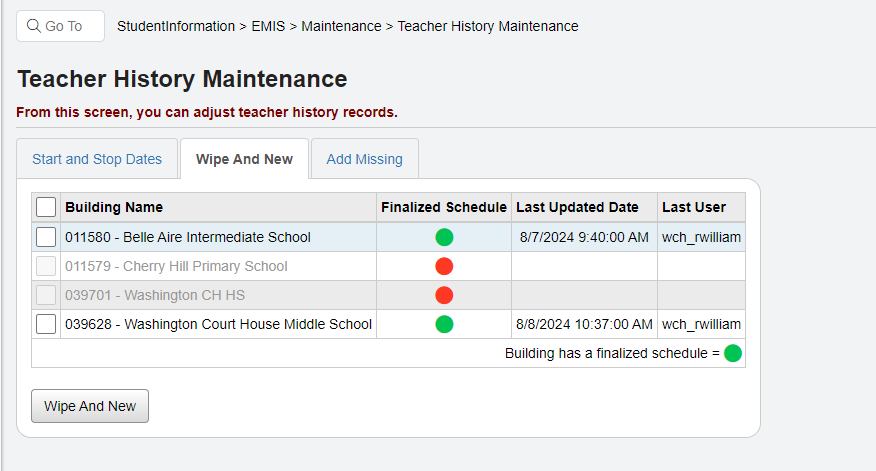Viewport: 876px width, 471px height.
Task: Check Washington Court House Middle School checkbox
Action: click(x=46, y=324)
